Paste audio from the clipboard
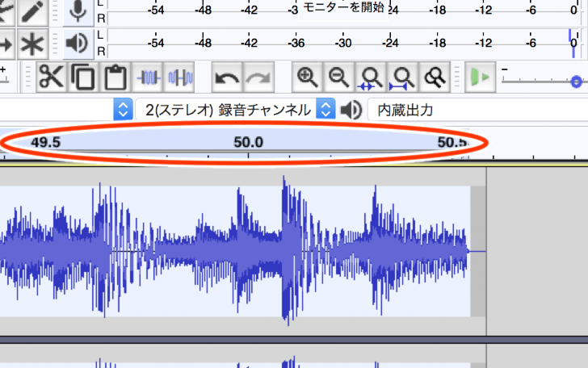Image resolution: width=588 pixels, height=368 pixels. [x=115, y=77]
